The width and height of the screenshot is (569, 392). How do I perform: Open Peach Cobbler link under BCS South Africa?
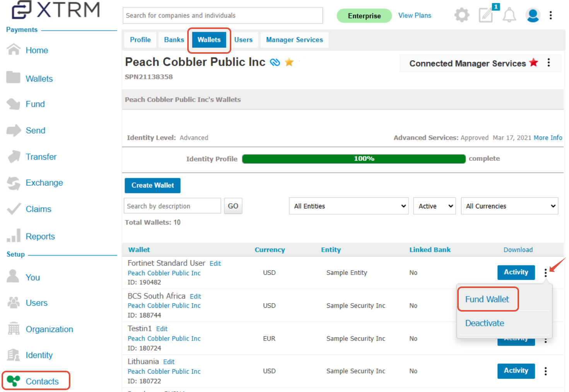point(164,305)
